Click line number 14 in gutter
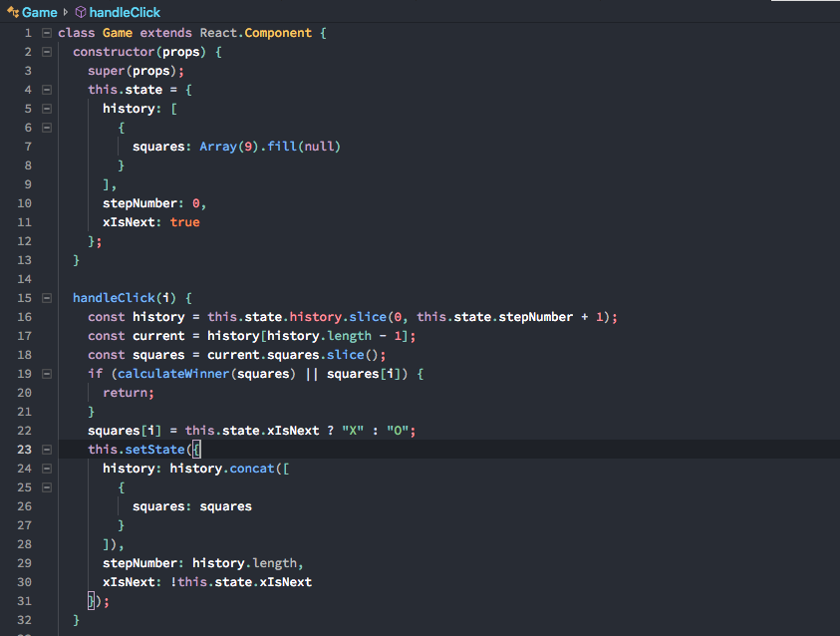This screenshot has height=636, width=840. click(24, 279)
